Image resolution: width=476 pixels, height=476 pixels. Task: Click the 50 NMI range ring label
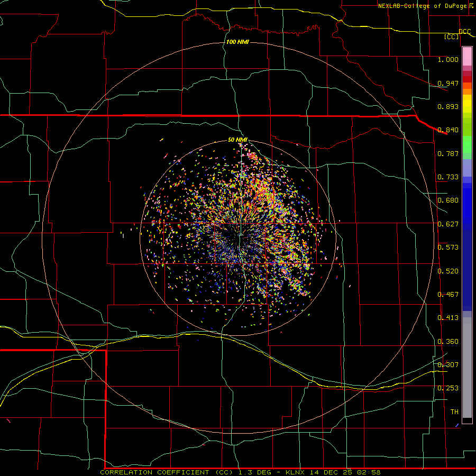(237, 140)
